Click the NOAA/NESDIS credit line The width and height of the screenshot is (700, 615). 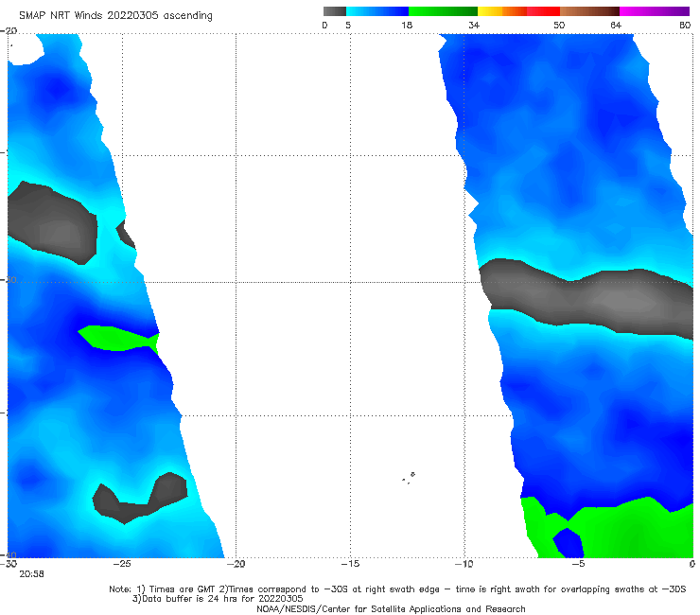[391, 609]
